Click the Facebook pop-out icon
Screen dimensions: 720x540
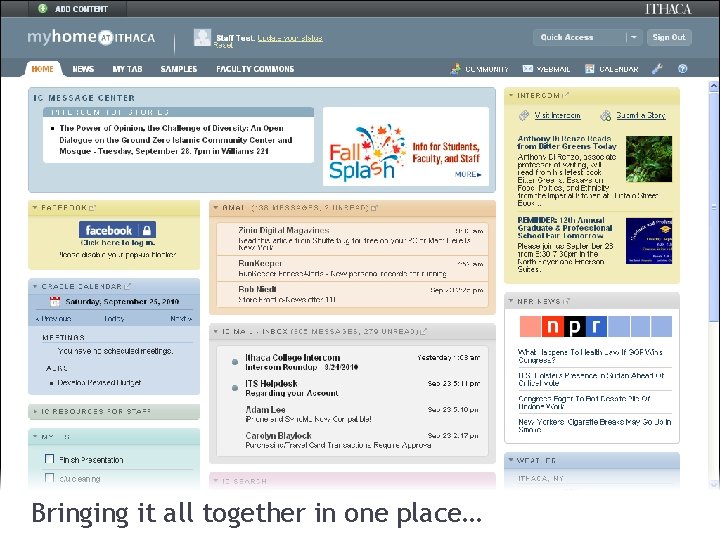[x=92, y=208]
